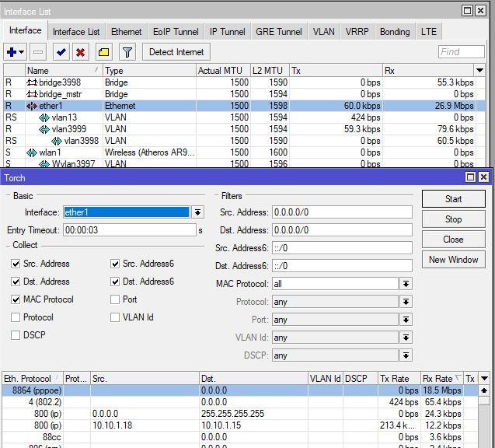This screenshot has height=448, width=495.
Task: Open the MAC Protocol filter dropdown
Action: (x=406, y=284)
